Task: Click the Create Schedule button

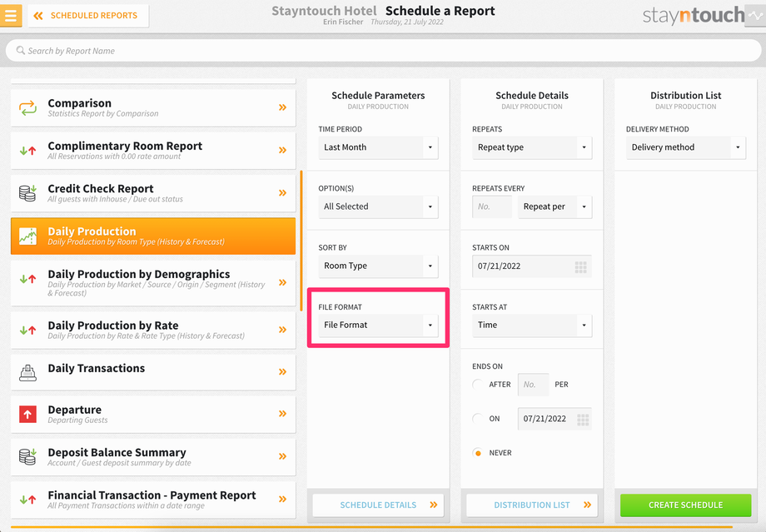Action: [x=685, y=505]
